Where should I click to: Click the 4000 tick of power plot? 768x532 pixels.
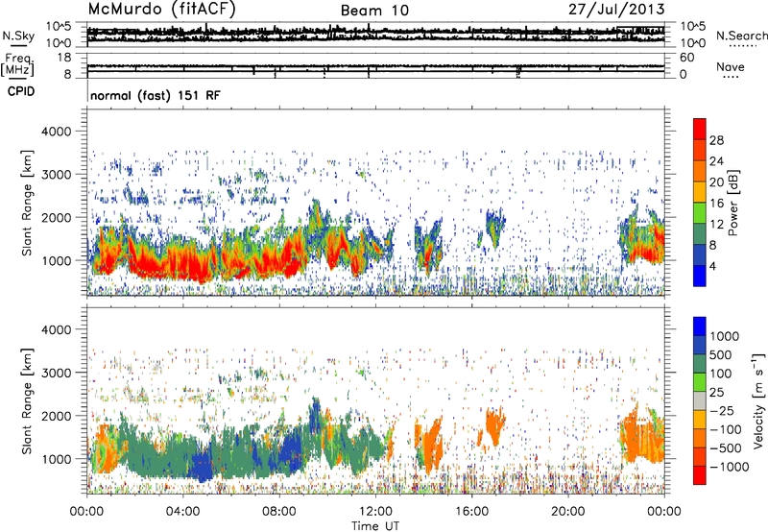(x=57, y=132)
